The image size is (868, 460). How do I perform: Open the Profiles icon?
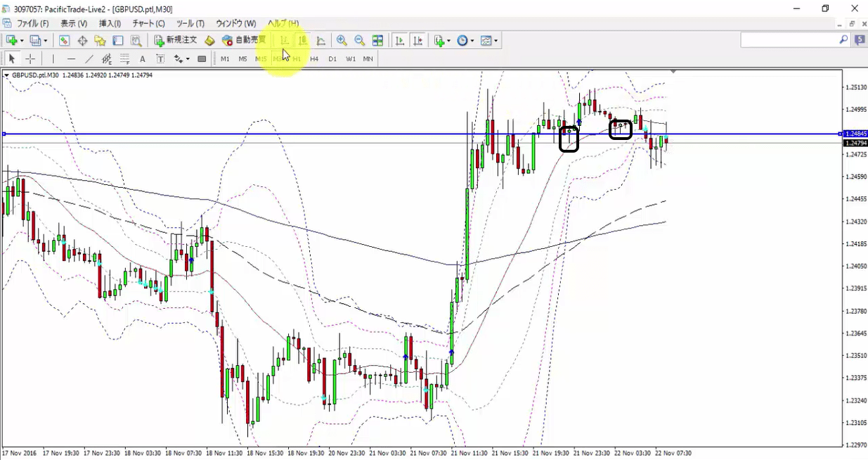point(35,41)
